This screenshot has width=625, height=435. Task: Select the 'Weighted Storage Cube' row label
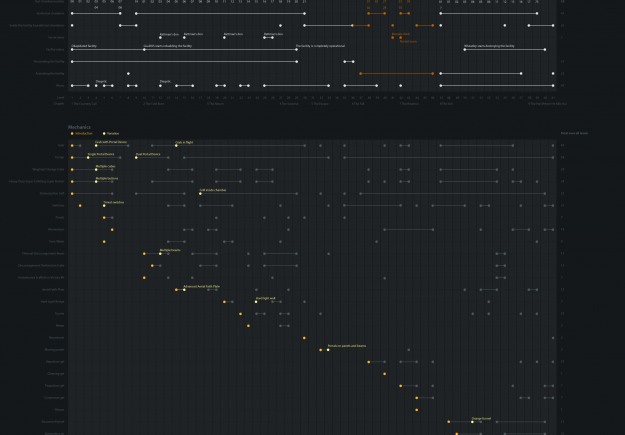[48, 169]
